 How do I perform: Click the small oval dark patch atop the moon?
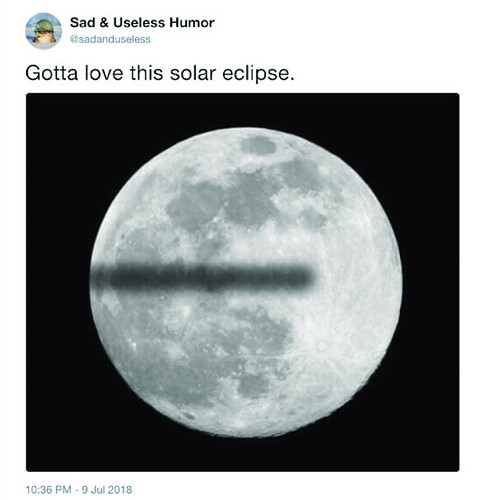pos(258,145)
